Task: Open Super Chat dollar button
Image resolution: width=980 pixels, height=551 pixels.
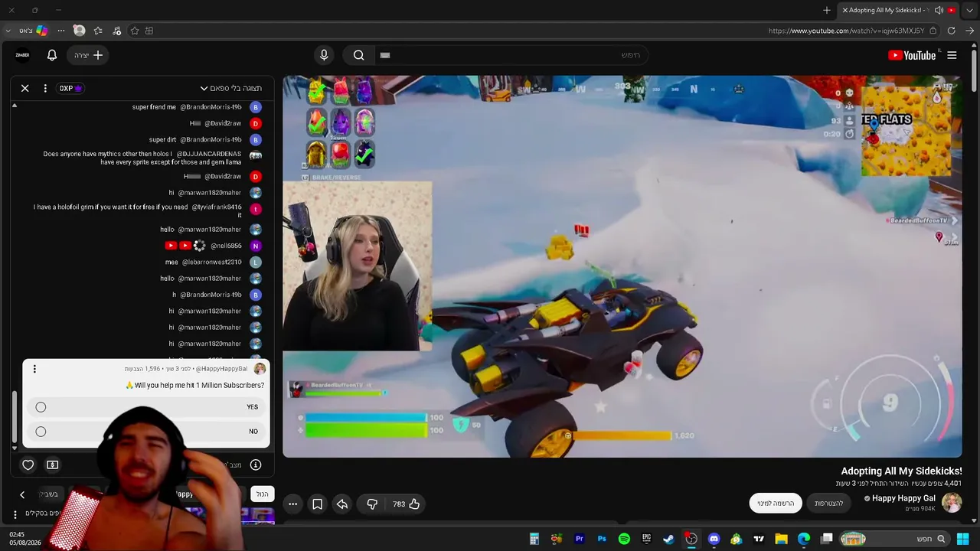Action: pos(53,465)
